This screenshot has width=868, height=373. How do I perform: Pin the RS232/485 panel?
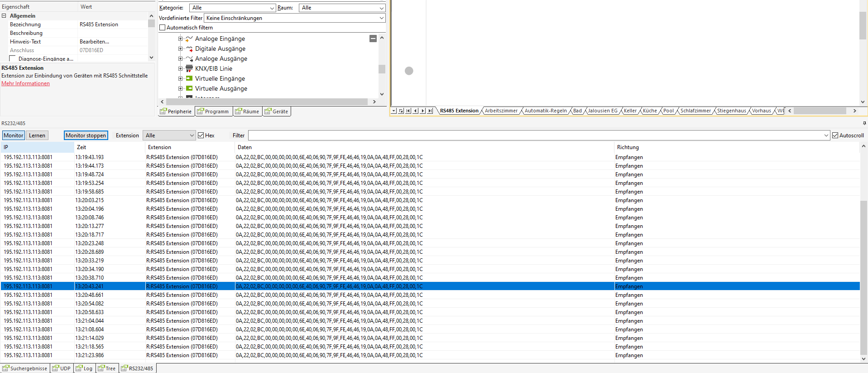(x=864, y=123)
